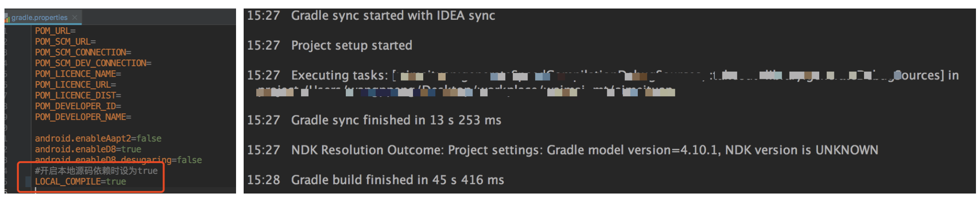This screenshot has height=198, width=980.
Task: Click the POM_SCM_CONNECTION= property line
Action: 83,52
